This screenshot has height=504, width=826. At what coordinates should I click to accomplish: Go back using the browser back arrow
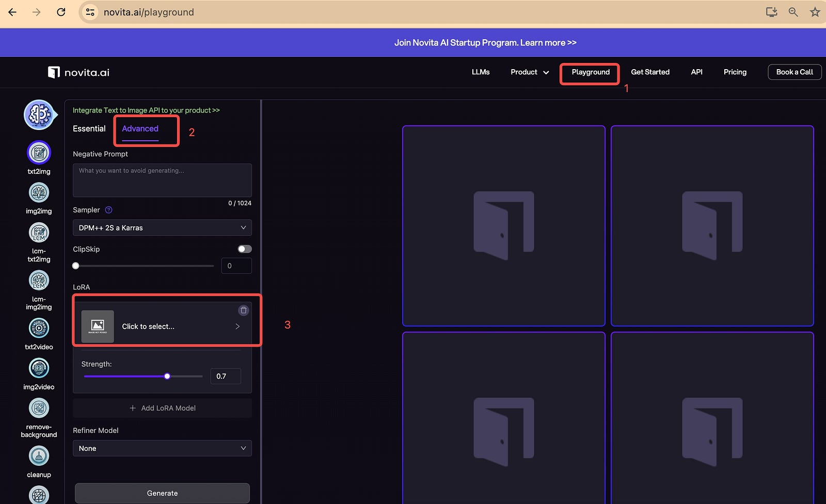12,12
